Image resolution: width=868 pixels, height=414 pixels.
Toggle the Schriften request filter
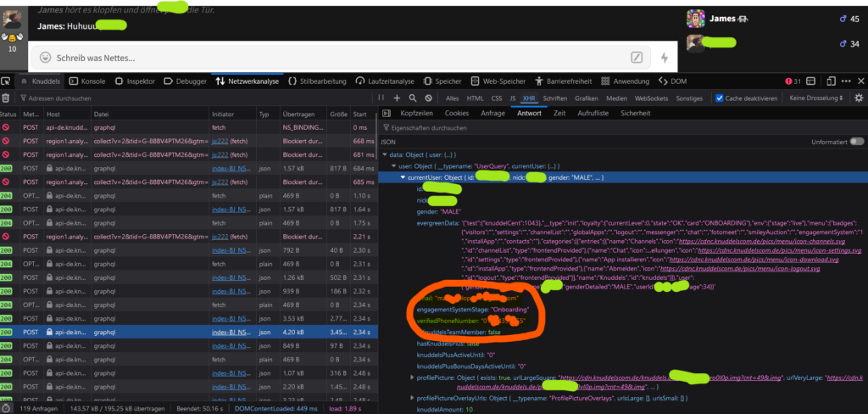tap(554, 98)
